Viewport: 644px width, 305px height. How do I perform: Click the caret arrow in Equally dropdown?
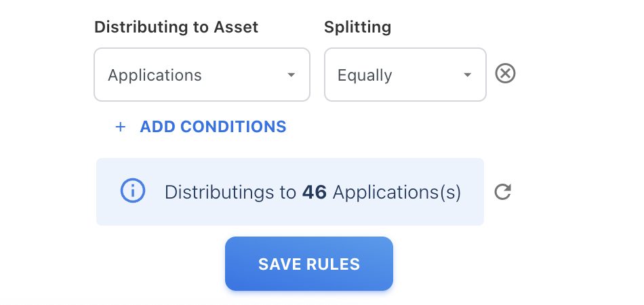tap(467, 75)
